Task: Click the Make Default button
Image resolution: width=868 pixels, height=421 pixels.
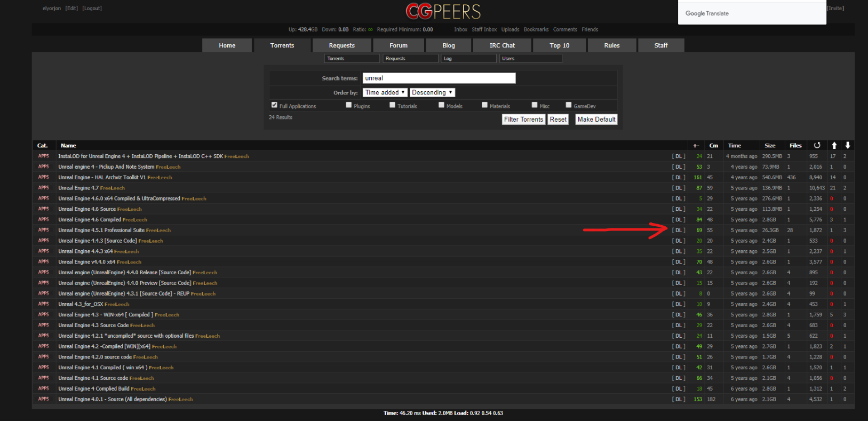Action: [596, 119]
